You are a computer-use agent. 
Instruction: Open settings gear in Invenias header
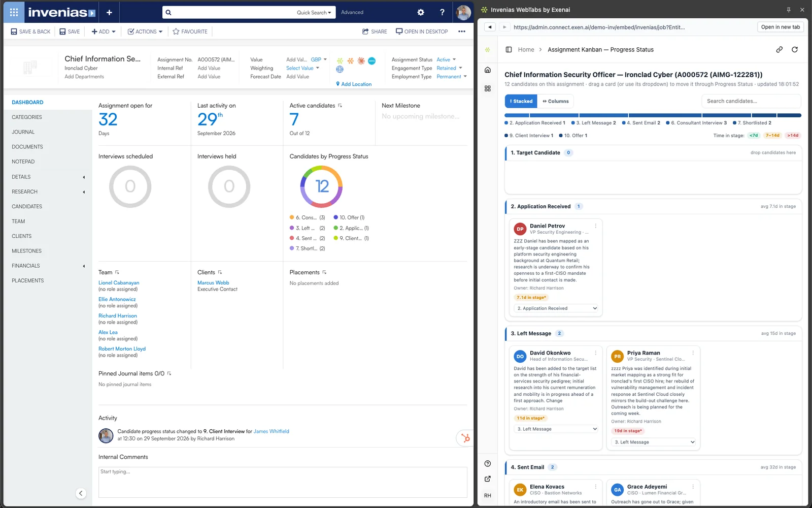[421, 12]
